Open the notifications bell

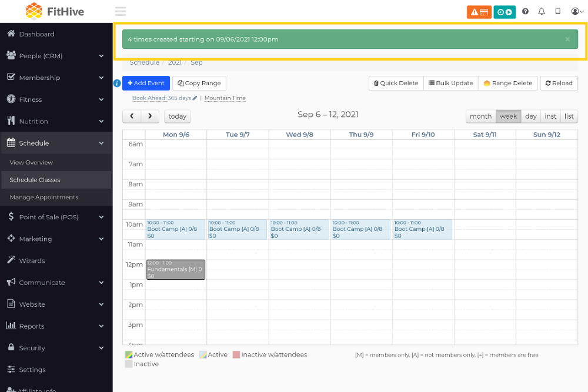[542, 11]
